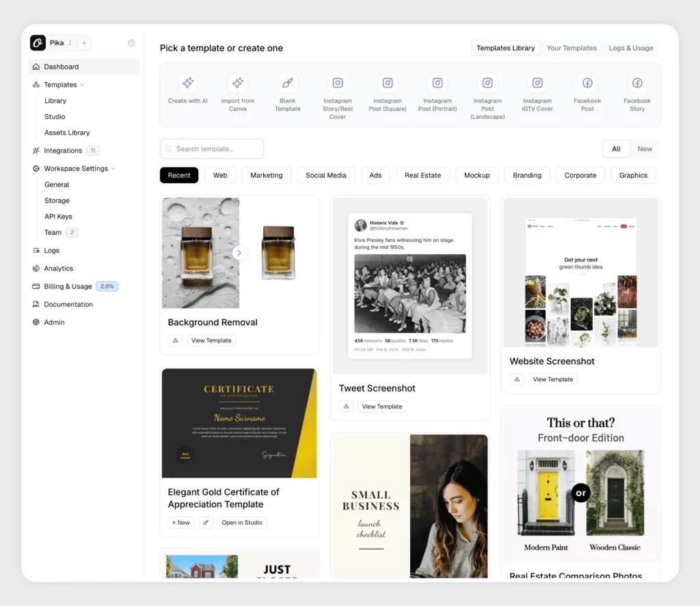Image resolution: width=700 pixels, height=606 pixels.
Task: Click the Create with AI icon
Action: pos(187,82)
